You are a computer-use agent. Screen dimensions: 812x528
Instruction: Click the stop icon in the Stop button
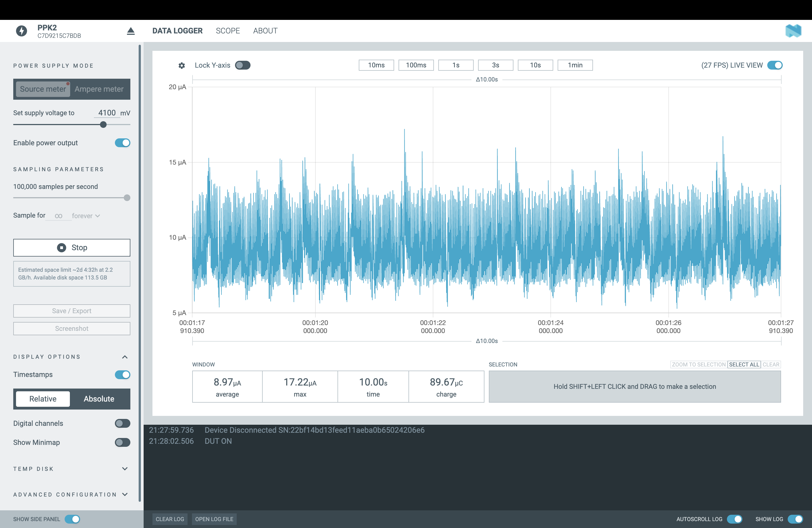tap(61, 248)
